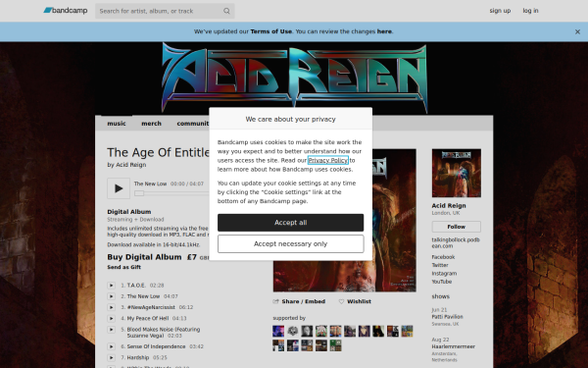Open the Privacy Policy link
The height and width of the screenshot is (368, 588).
pyautogui.click(x=328, y=160)
